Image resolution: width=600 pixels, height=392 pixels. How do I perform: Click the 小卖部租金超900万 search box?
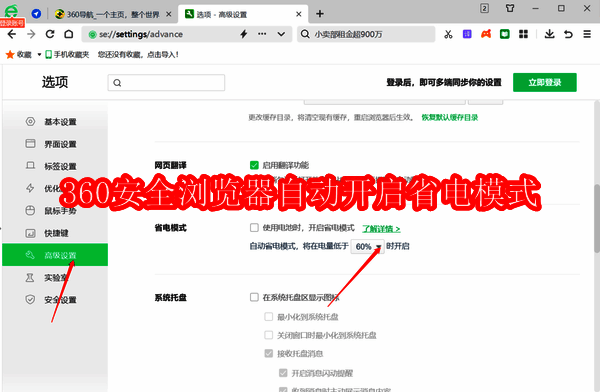pos(366,34)
